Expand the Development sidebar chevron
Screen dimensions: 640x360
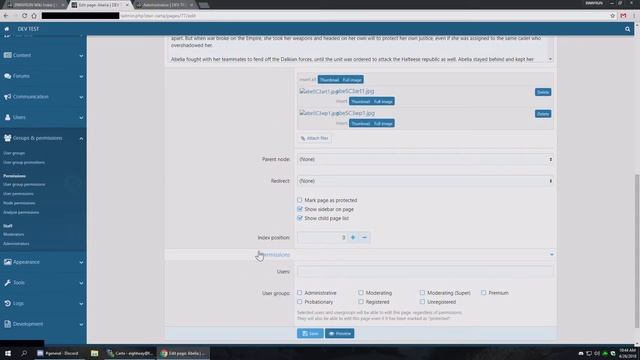point(81,324)
